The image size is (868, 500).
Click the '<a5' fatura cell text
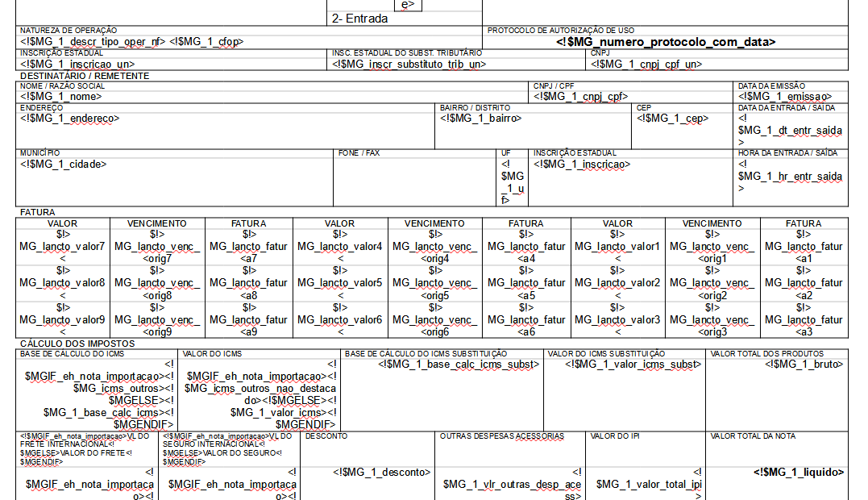click(x=526, y=296)
